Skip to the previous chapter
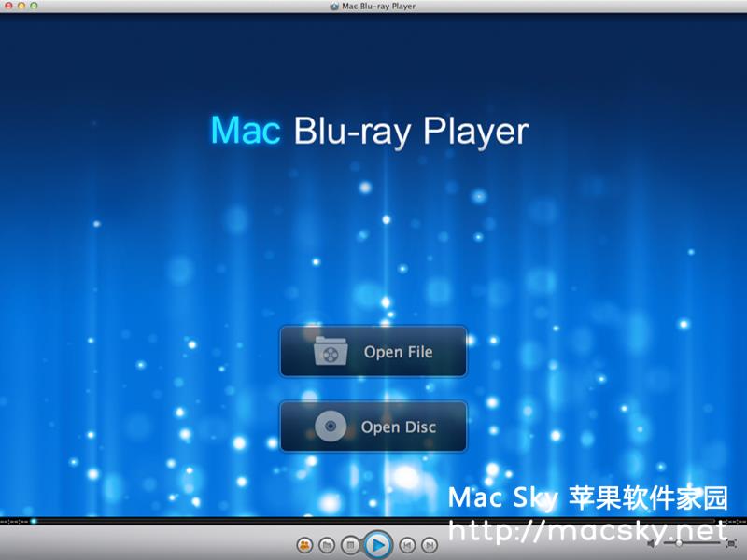 tap(407, 545)
